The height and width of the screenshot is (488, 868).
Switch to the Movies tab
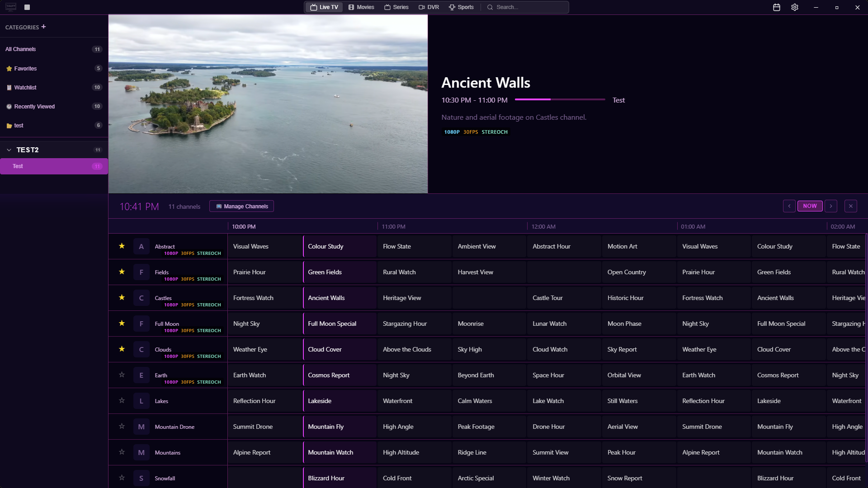point(361,7)
